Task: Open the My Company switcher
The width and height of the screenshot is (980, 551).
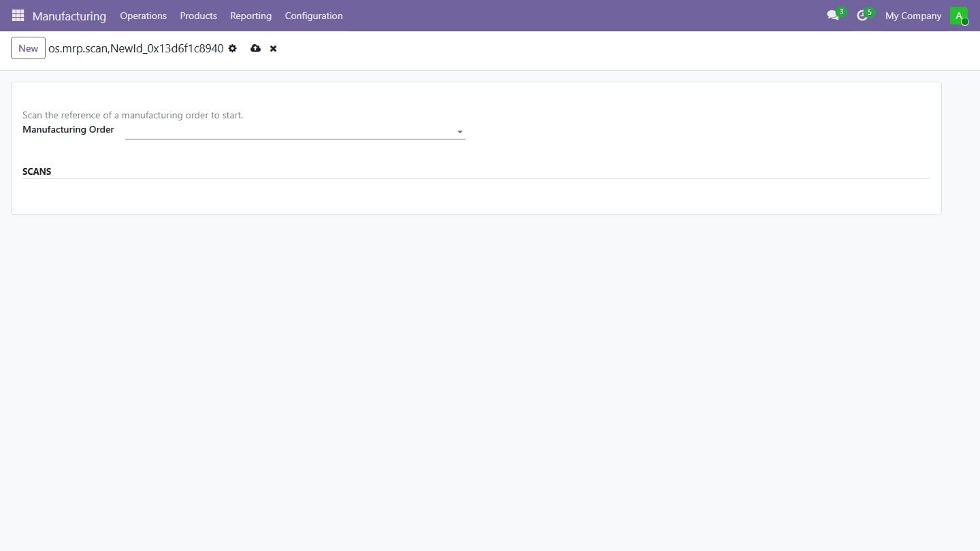Action: click(x=913, y=16)
